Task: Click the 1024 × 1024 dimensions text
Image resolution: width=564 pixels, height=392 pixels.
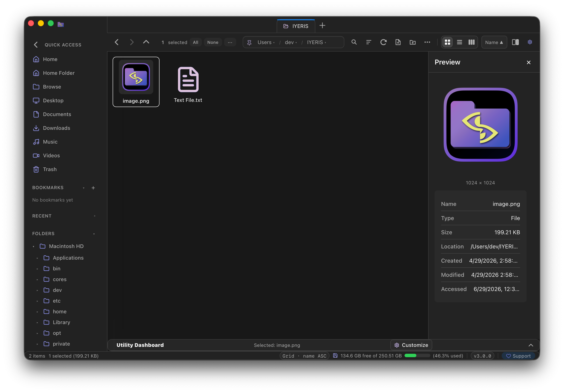Action: (480, 183)
